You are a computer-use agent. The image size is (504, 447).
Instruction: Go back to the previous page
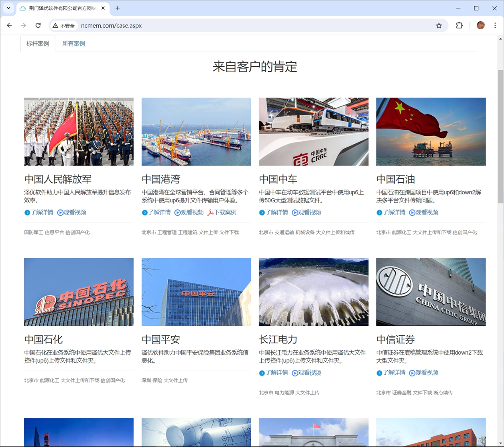tap(9, 25)
